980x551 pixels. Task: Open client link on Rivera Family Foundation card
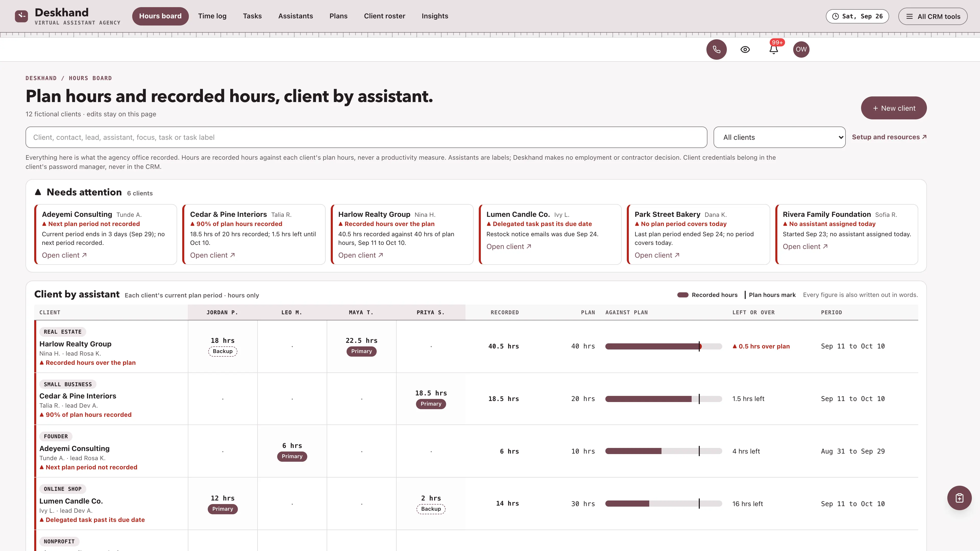(x=805, y=246)
